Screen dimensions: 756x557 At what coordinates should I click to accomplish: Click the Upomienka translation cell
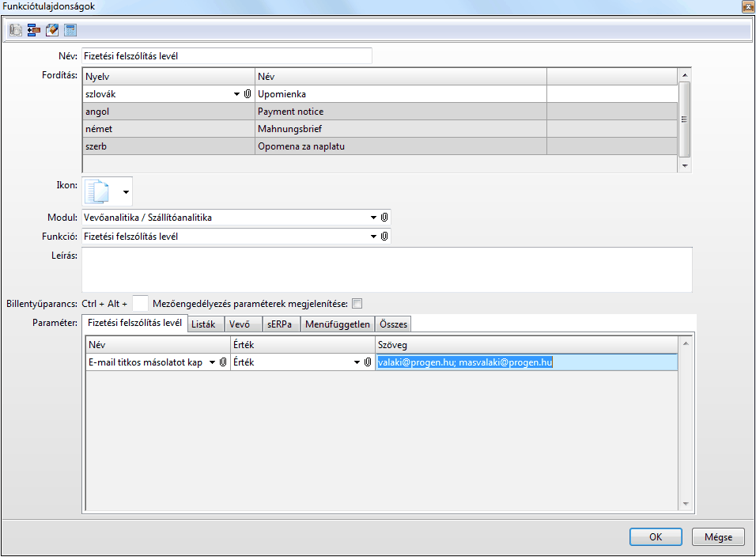point(401,94)
